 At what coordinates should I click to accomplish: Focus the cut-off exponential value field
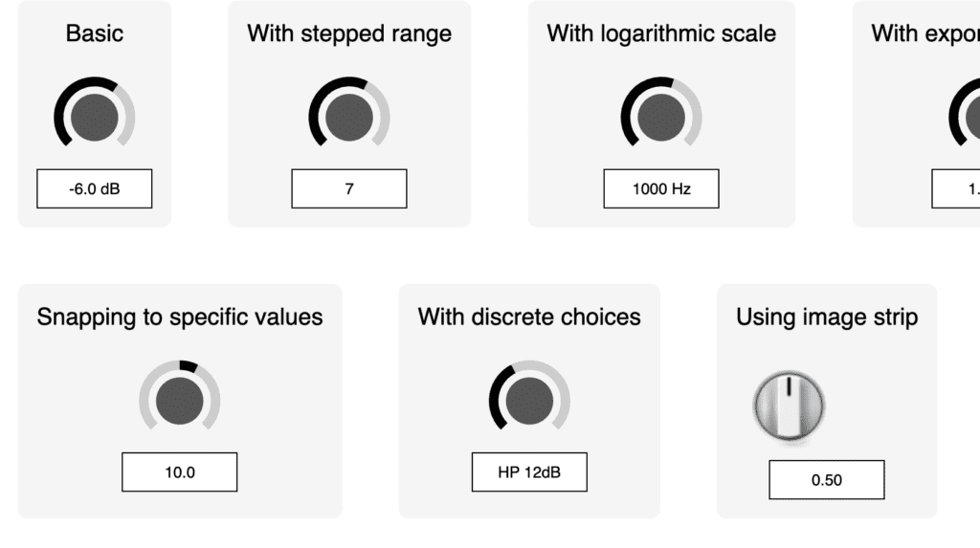pos(956,188)
